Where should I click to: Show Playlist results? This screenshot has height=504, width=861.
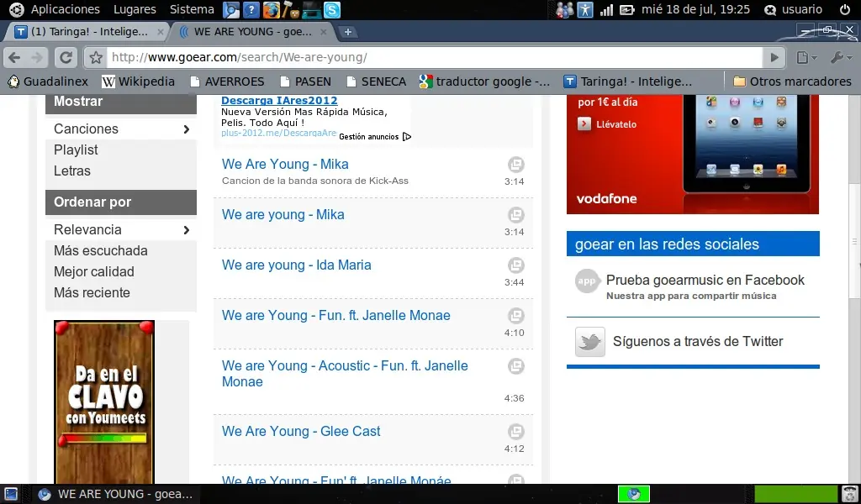pyautogui.click(x=76, y=150)
